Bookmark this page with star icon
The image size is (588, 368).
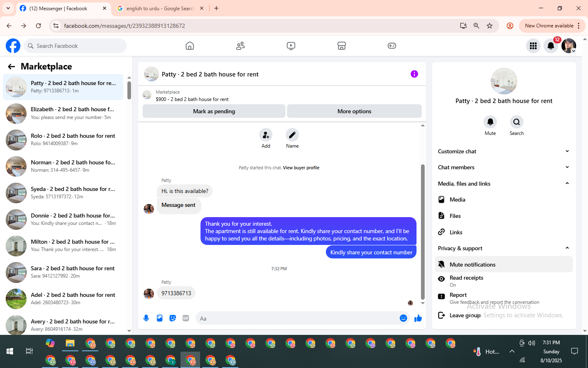pyautogui.click(x=490, y=26)
